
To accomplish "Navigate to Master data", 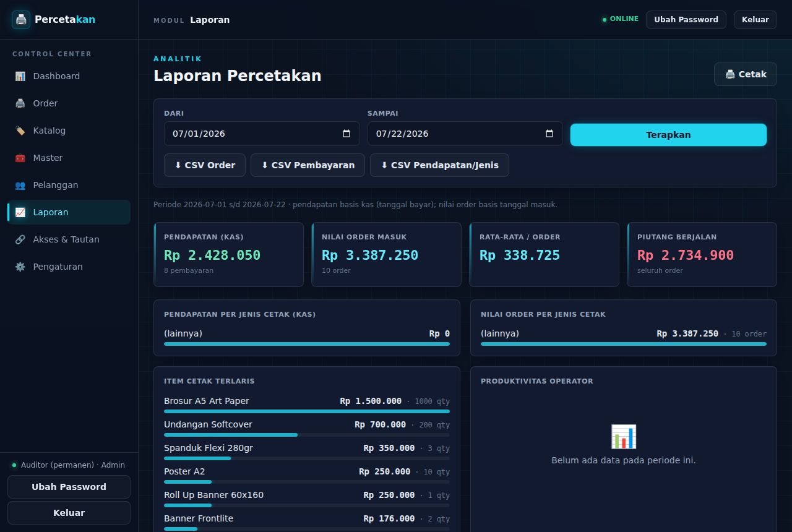I will click(x=69, y=158).
